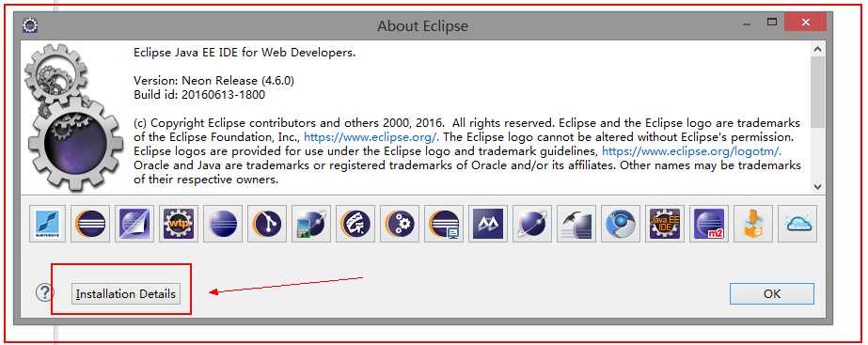Open help via the question mark icon
The height and width of the screenshot is (345, 868).
click(x=44, y=292)
